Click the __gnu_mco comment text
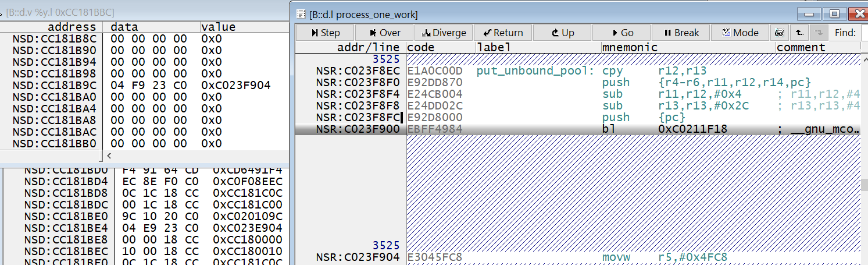868x265 pixels. click(x=824, y=129)
